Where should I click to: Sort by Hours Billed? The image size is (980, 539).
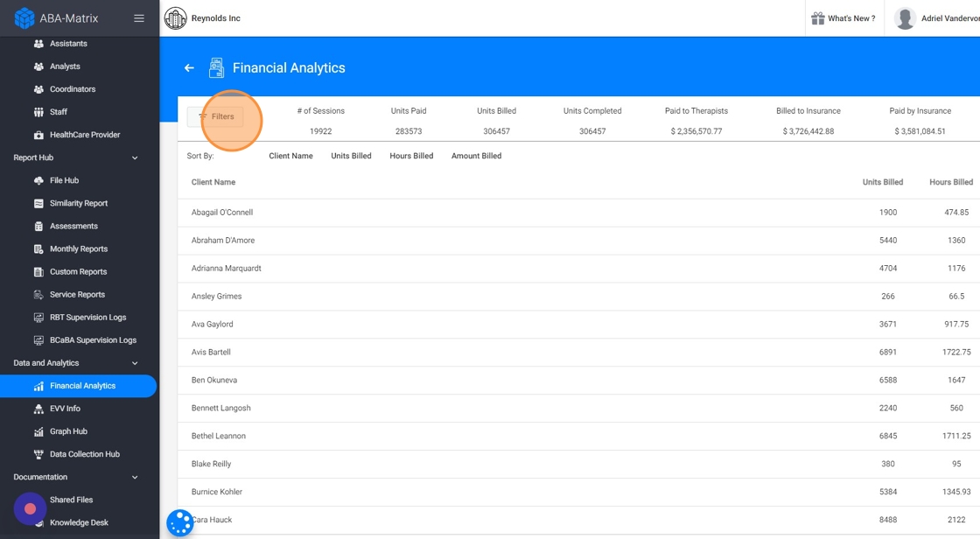click(x=411, y=156)
